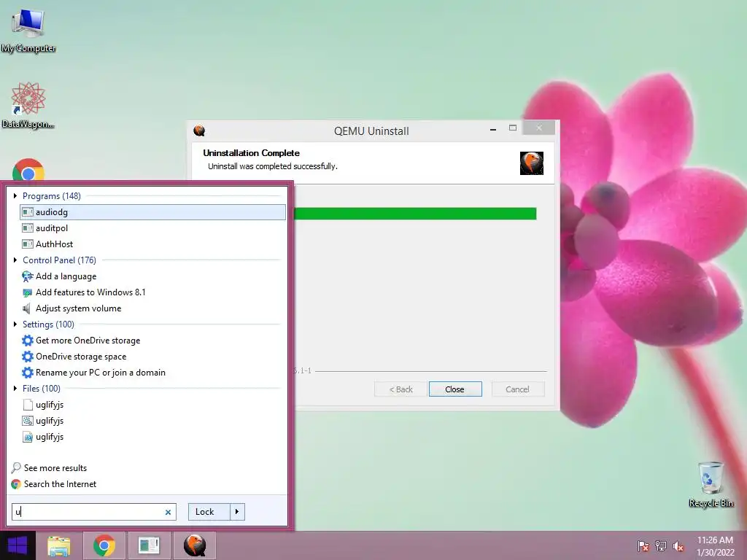Launch auditpol from search results

tap(153, 228)
